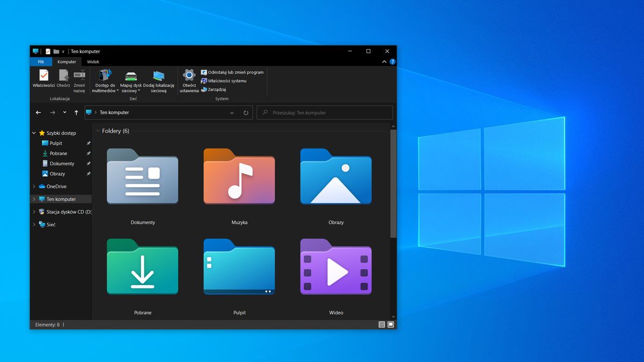Image resolution: width=644 pixels, height=362 pixels.
Task: Switch to large icons view in status bar
Action: (x=390, y=324)
